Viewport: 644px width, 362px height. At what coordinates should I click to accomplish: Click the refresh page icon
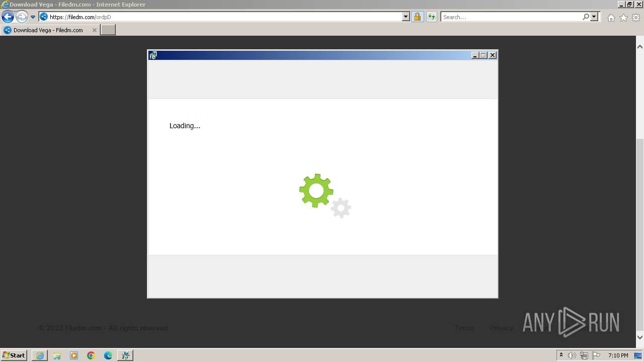(x=432, y=17)
